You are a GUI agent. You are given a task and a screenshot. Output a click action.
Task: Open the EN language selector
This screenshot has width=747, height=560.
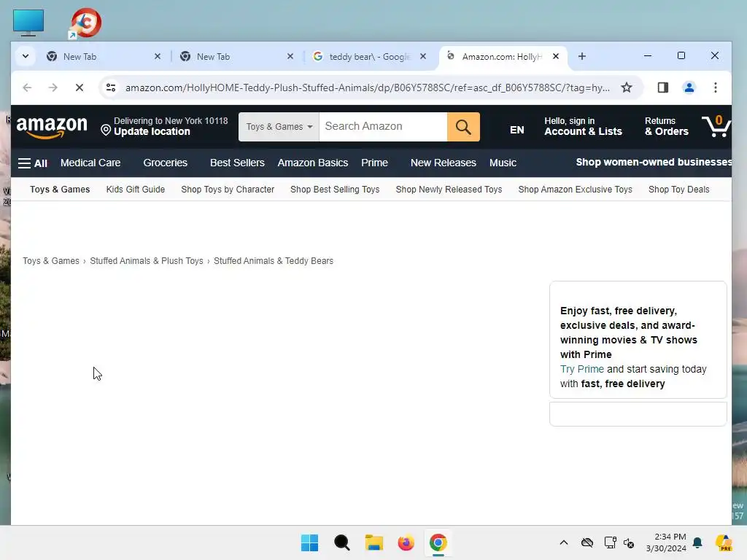pyautogui.click(x=517, y=130)
